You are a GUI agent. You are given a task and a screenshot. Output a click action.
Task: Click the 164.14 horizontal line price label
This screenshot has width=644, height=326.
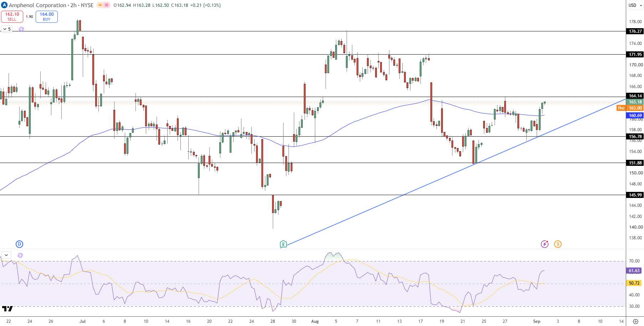pyautogui.click(x=635, y=96)
